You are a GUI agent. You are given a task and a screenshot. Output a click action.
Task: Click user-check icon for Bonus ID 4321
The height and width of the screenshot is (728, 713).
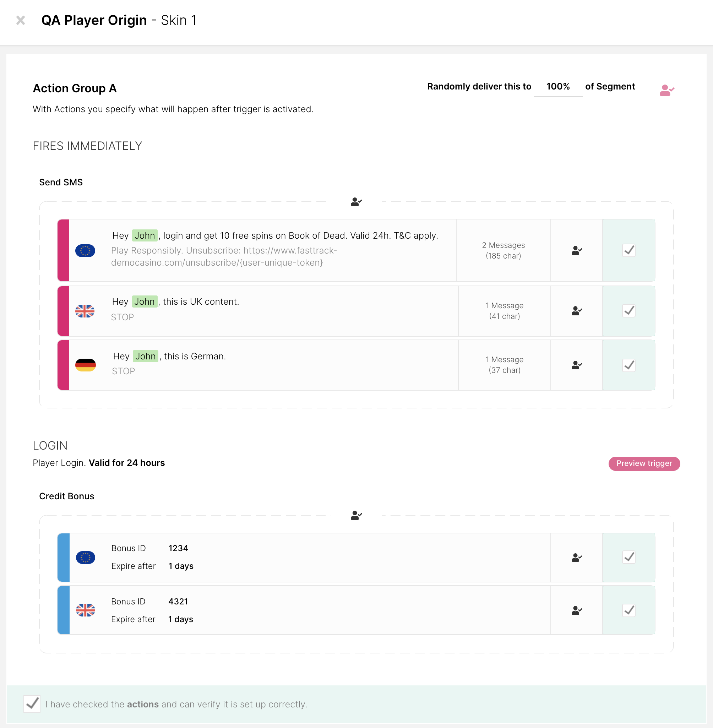point(576,611)
